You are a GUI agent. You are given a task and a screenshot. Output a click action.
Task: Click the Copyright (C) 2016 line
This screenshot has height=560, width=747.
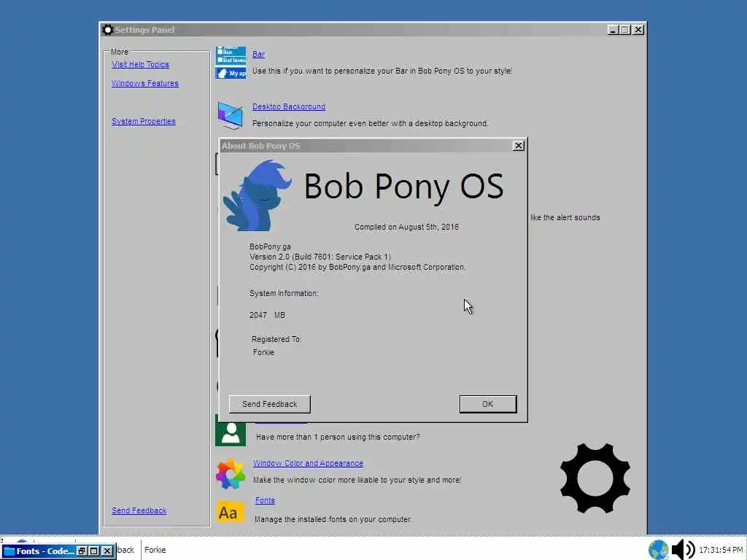point(357,267)
